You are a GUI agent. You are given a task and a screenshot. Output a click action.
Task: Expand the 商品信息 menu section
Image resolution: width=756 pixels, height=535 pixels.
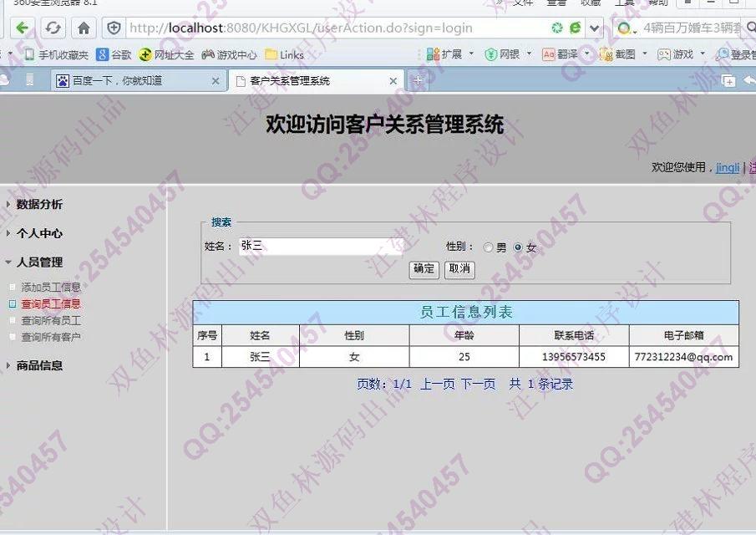(x=39, y=365)
